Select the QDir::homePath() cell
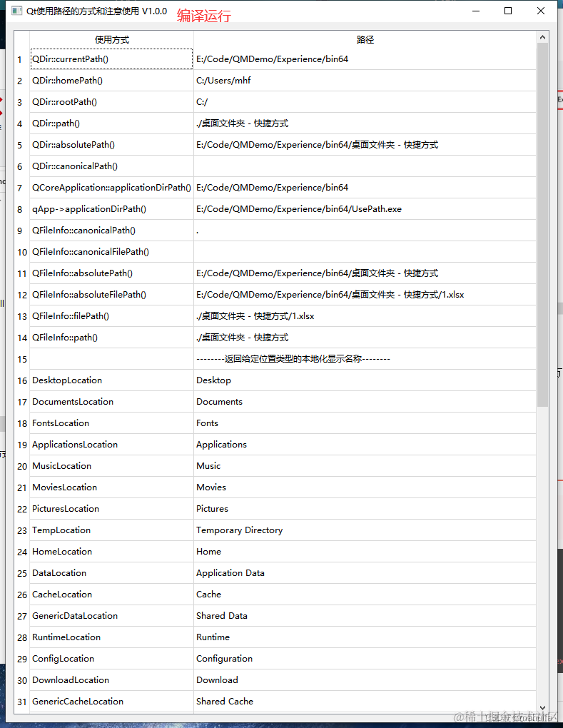This screenshot has width=563, height=728. [112, 81]
